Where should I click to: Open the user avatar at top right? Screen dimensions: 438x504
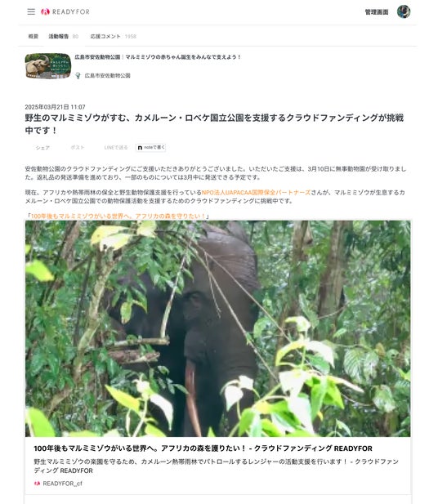[404, 12]
